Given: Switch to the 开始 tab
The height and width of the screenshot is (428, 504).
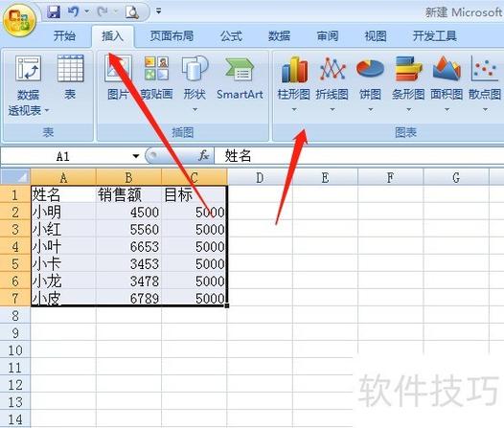Looking at the screenshot, I should [64, 35].
